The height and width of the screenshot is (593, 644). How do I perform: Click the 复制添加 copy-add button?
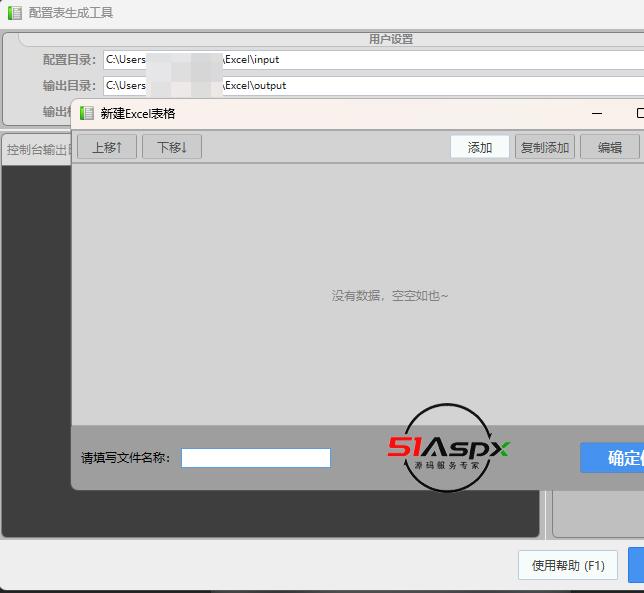pos(545,147)
